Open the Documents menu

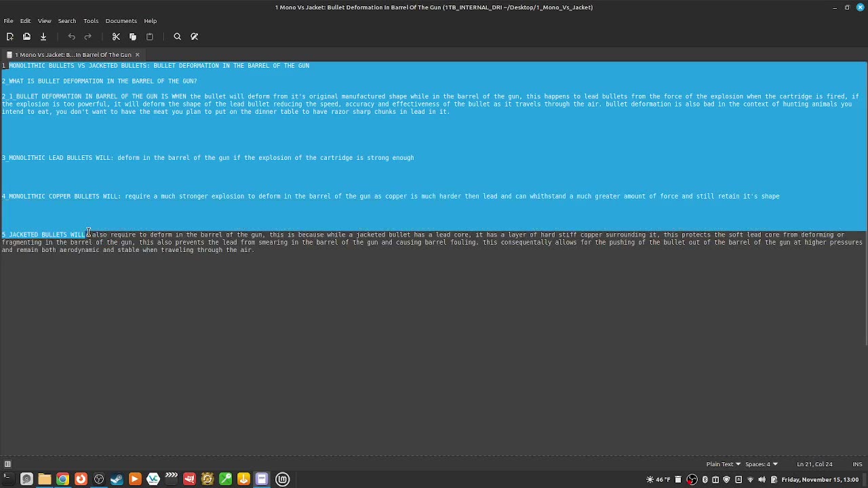[x=121, y=21]
